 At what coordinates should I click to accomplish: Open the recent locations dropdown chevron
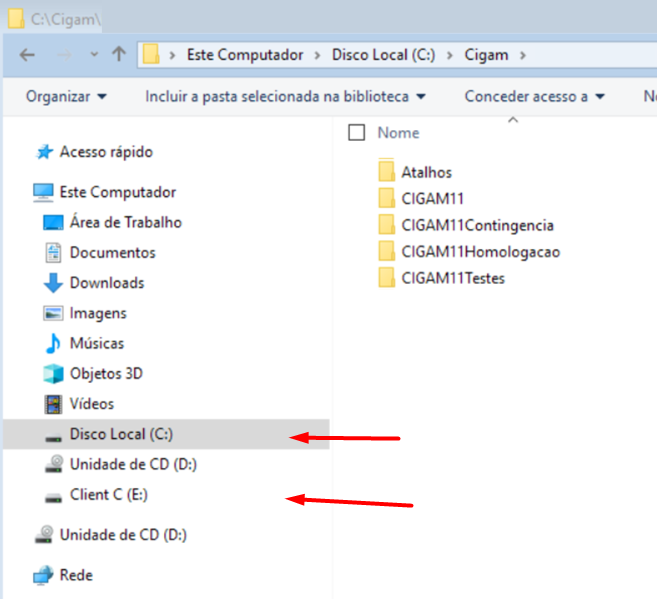(x=94, y=54)
